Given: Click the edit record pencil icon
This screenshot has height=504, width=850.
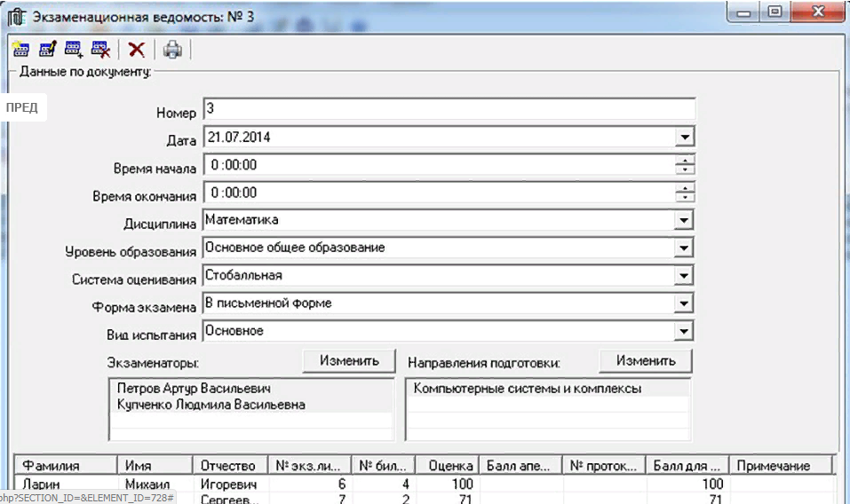Looking at the screenshot, I should tap(47, 50).
